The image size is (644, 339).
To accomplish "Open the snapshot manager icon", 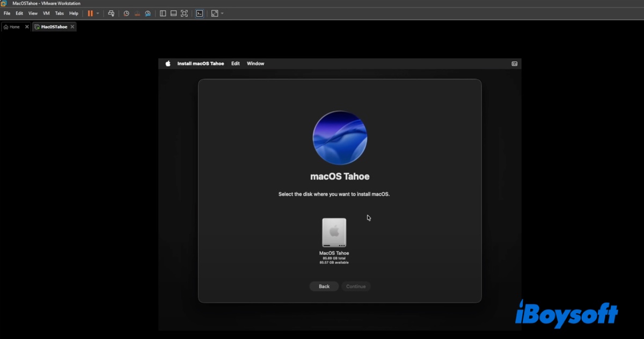I will pyautogui.click(x=148, y=13).
